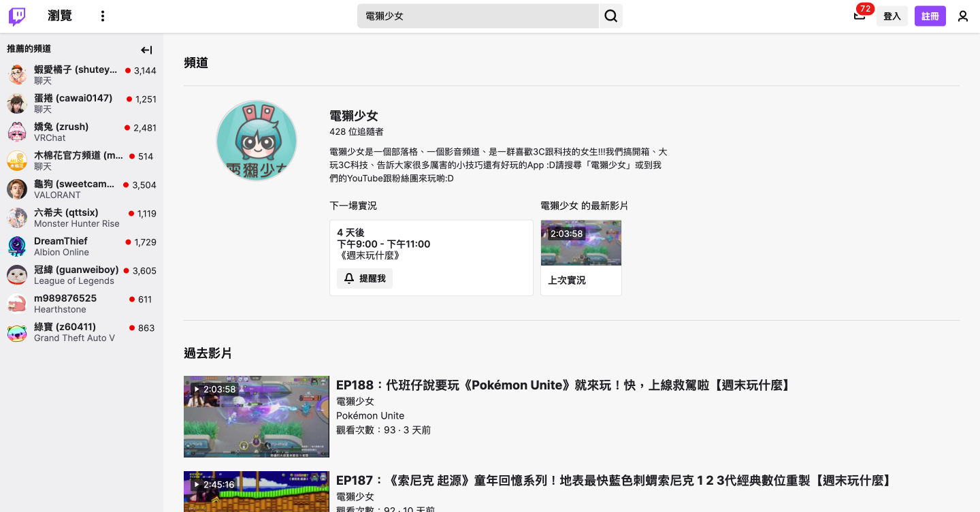Expand the 龜狗 VALORANT channel row
Screen dimensions: 980x512
coord(75,189)
